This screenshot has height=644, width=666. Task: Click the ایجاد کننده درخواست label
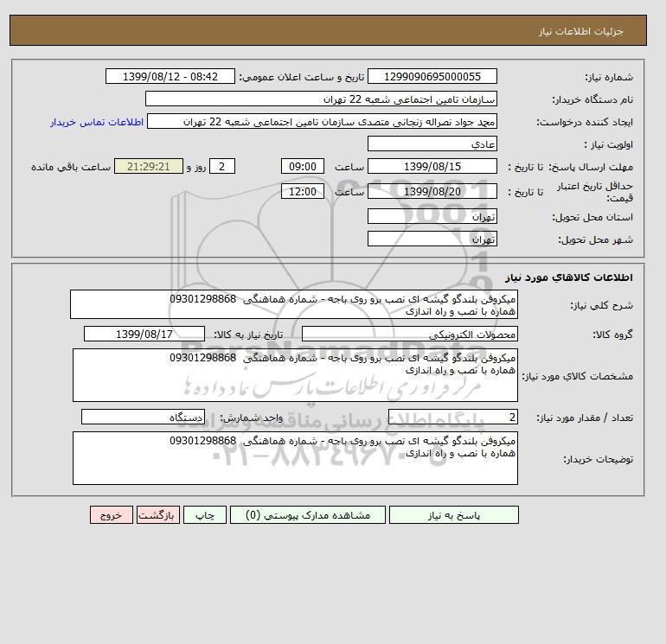pyautogui.click(x=585, y=122)
